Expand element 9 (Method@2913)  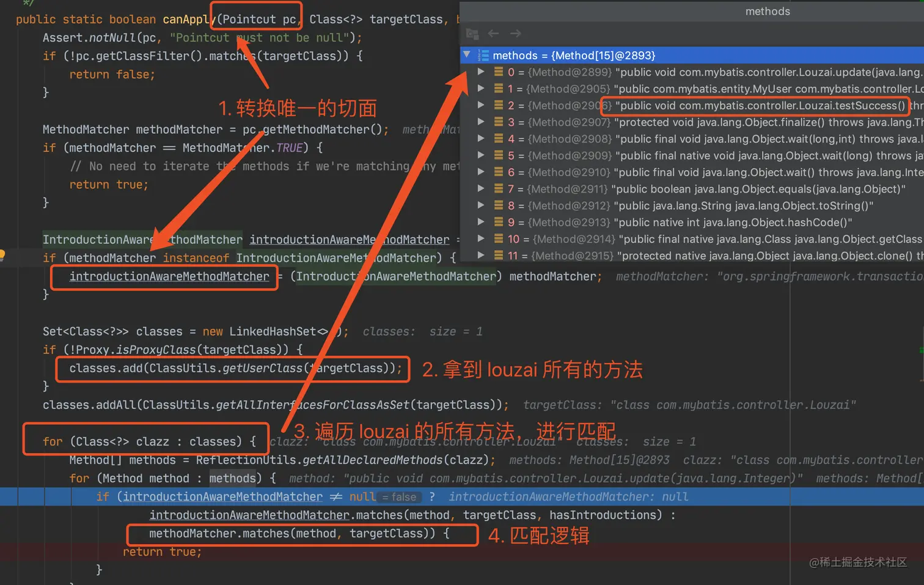482,222
